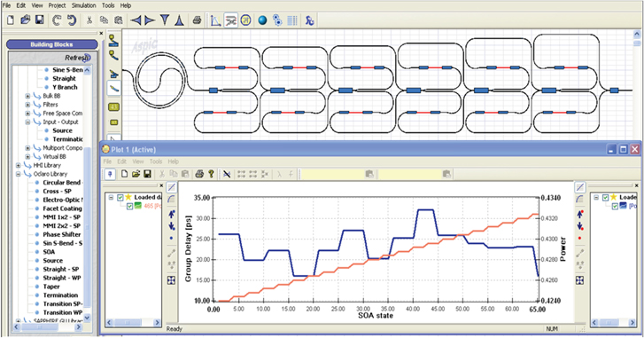The width and height of the screenshot is (644, 338).
Task: Collapse the Oclaro Library tree node
Action: (18, 174)
